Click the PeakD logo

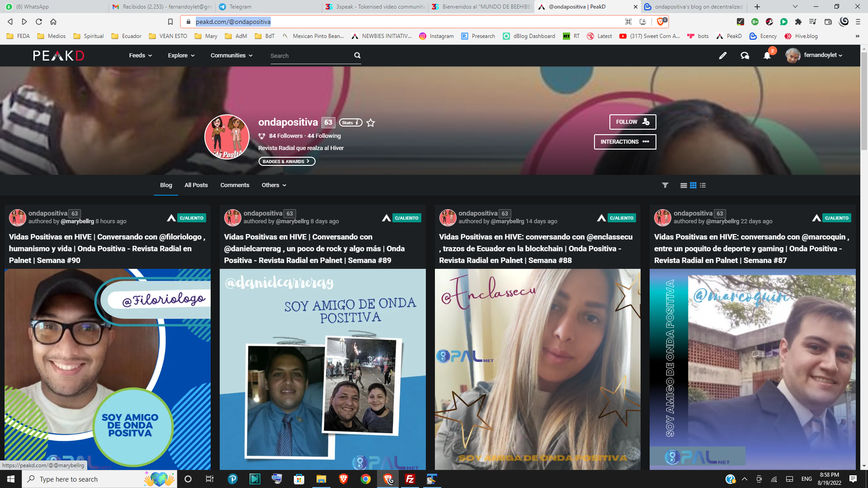(x=59, y=56)
